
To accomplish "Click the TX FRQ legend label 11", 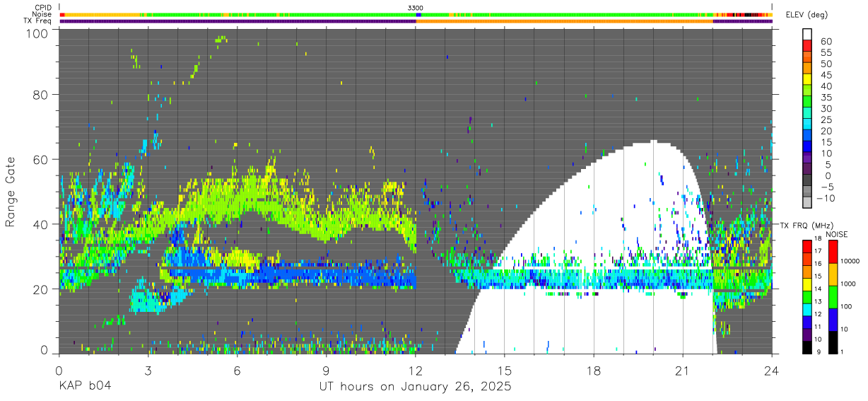I will (818, 327).
